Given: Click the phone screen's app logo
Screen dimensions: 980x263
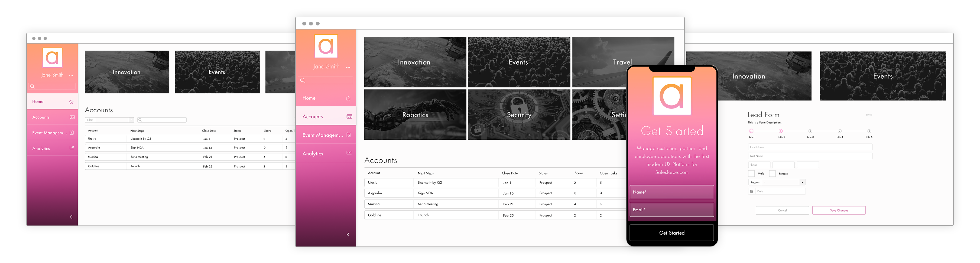Looking at the screenshot, I should coord(672,96).
